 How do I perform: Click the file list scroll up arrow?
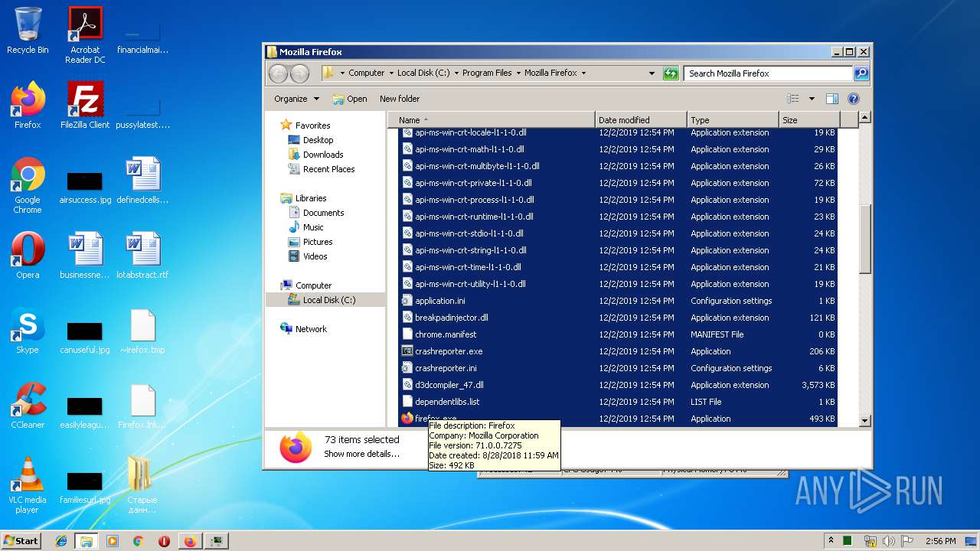865,118
